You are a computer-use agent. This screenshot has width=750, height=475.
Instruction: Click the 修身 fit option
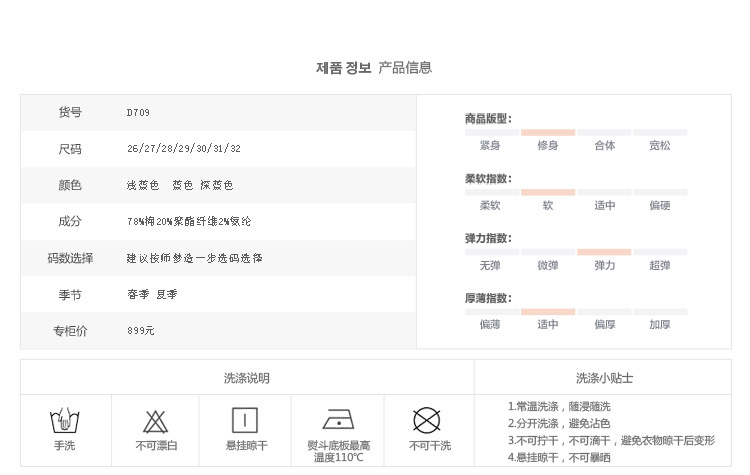point(548,145)
